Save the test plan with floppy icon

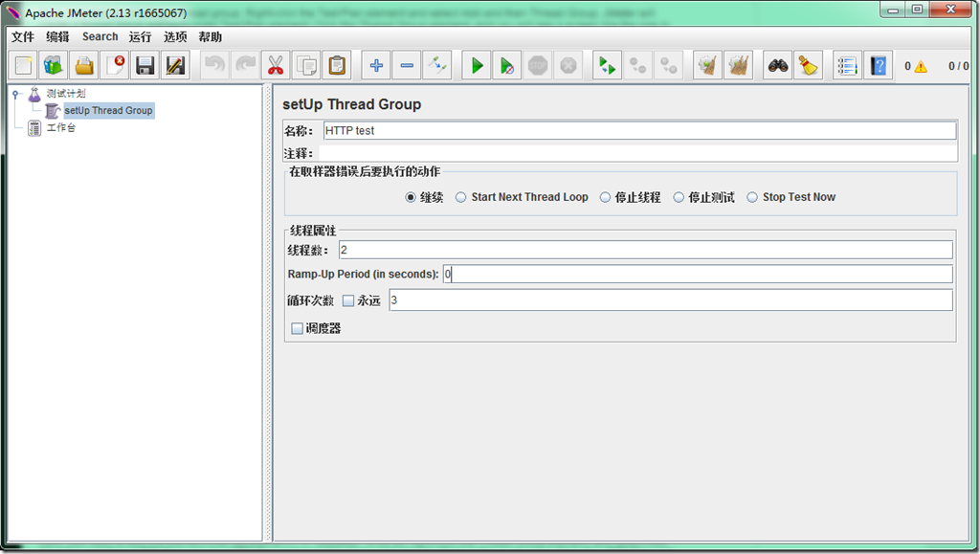click(145, 65)
